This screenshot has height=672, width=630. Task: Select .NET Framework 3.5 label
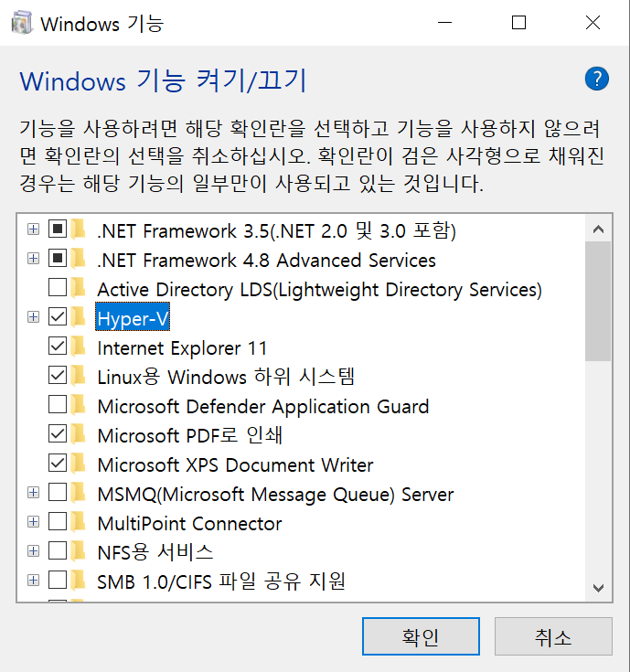[277, 231]
